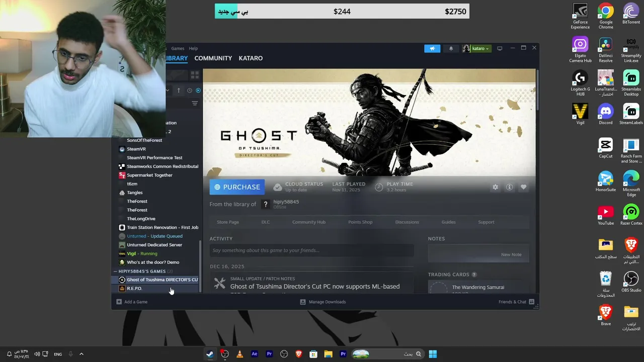The image size is (644, 362).
Task: Go to the COMMUNITY section
Action: (x=213, y=58)
